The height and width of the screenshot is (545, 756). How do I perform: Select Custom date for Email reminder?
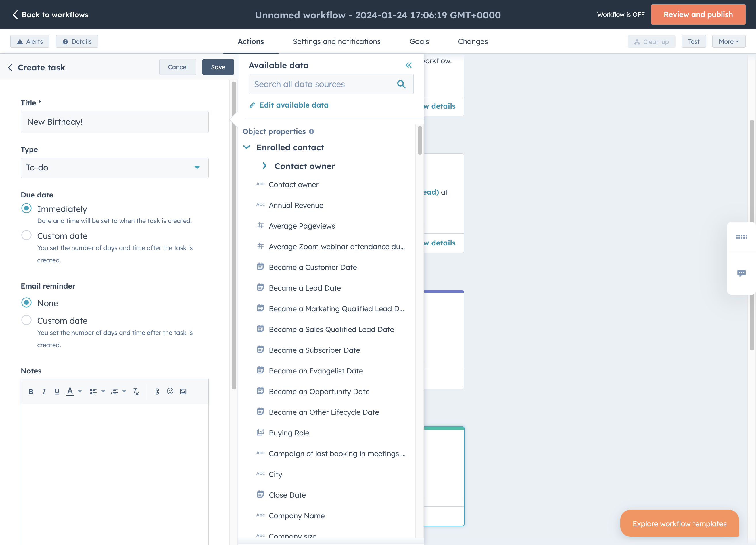(26, 320)
